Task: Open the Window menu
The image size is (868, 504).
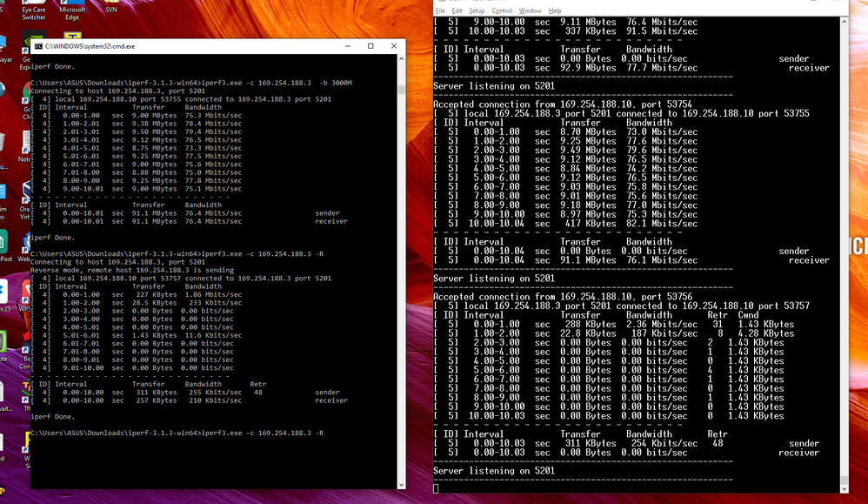Action: (x=530, y=10)
